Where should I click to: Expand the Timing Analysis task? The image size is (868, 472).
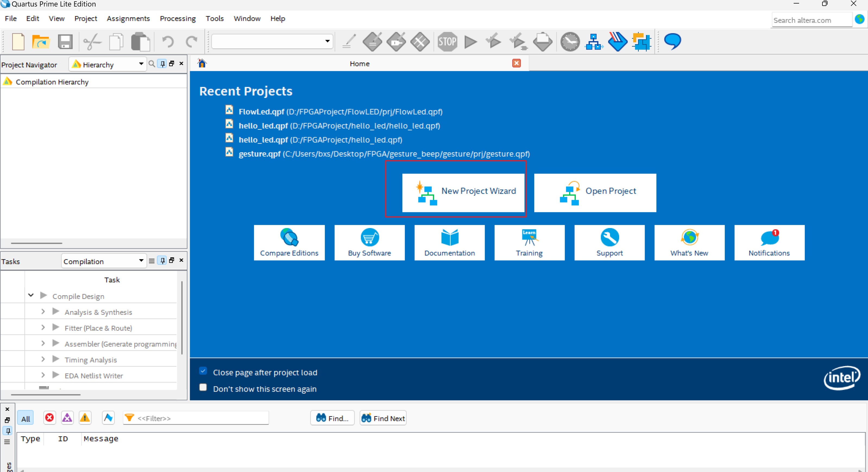pyautogui.click(x=43, y=359)
